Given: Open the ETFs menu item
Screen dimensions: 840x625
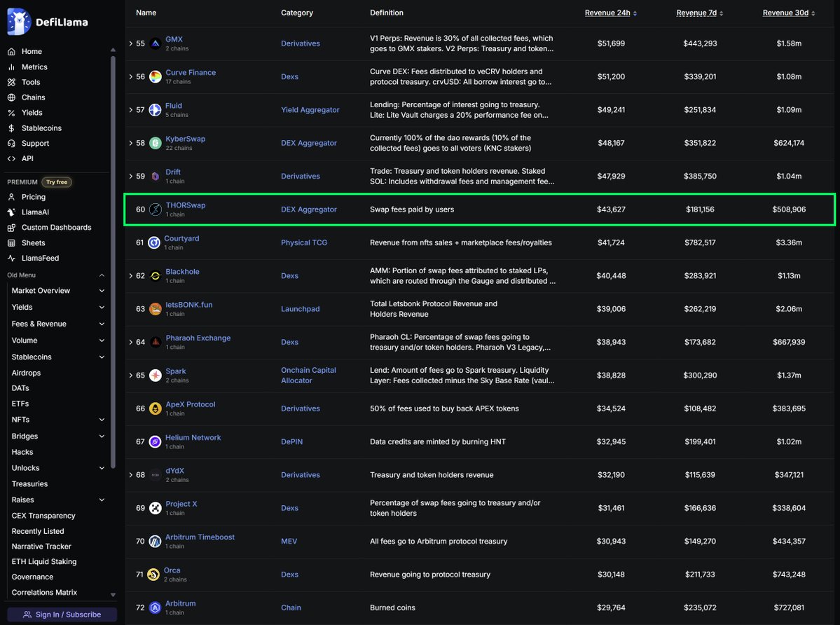Looking at the screenshot, I should tap(20, 404).
